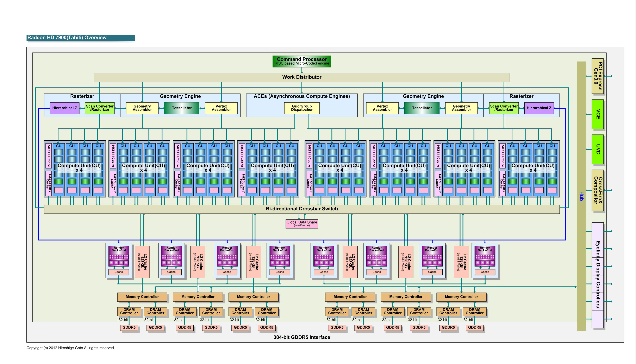This screenshot has height=364, width=636.
Task: Select the left Tessellator block
Action: click(182, 108)
